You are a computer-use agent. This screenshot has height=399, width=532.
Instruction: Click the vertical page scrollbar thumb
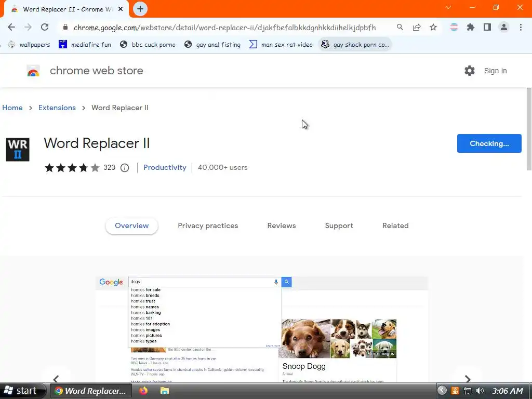point(529,129)
